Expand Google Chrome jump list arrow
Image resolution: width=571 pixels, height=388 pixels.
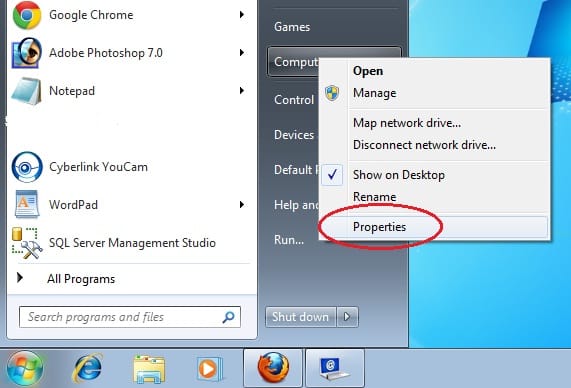[241, 15]
